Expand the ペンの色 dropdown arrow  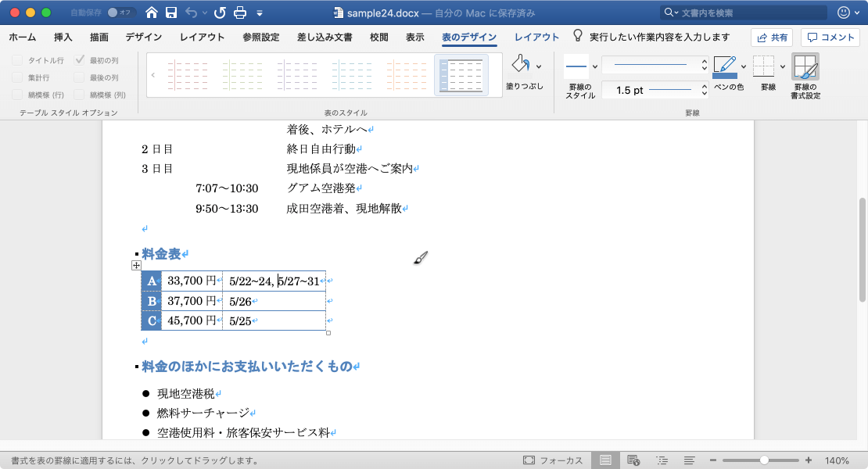coord(744,67)
